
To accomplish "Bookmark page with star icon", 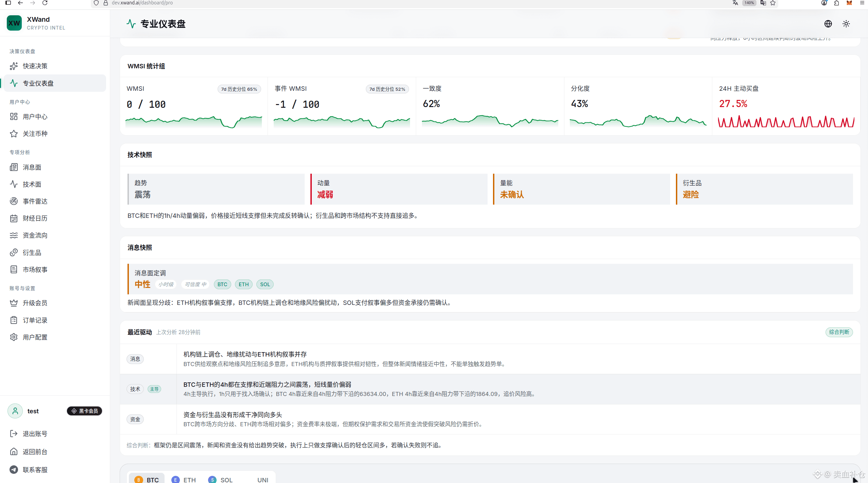I will pyautogui.click(x=773, y=3).
